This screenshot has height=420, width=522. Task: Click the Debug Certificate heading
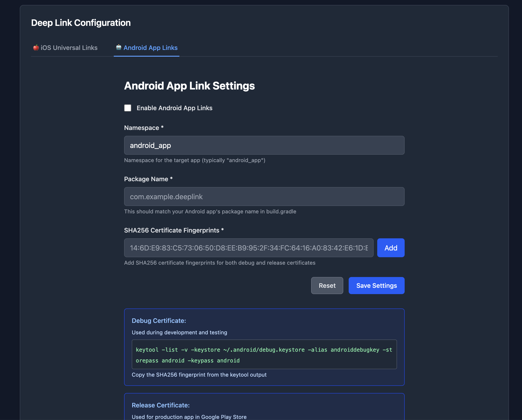[x=158, y=321]
